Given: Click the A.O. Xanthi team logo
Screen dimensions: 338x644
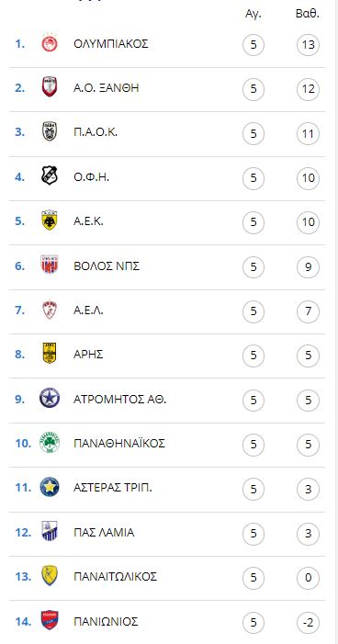Looking at the screenshot, I should (50, 87).
